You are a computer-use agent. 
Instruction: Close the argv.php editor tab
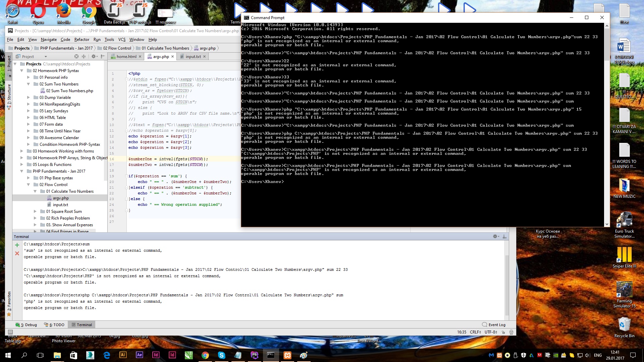(173, 57)
